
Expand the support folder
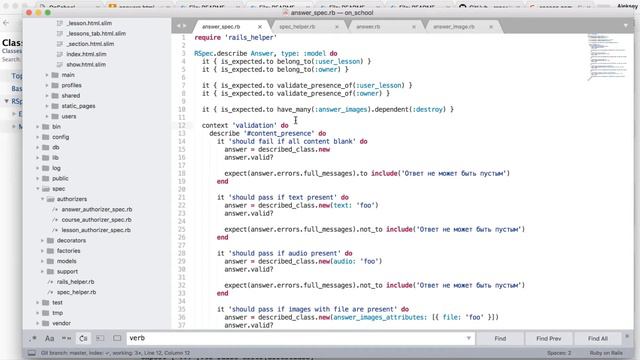click(42, 271)
